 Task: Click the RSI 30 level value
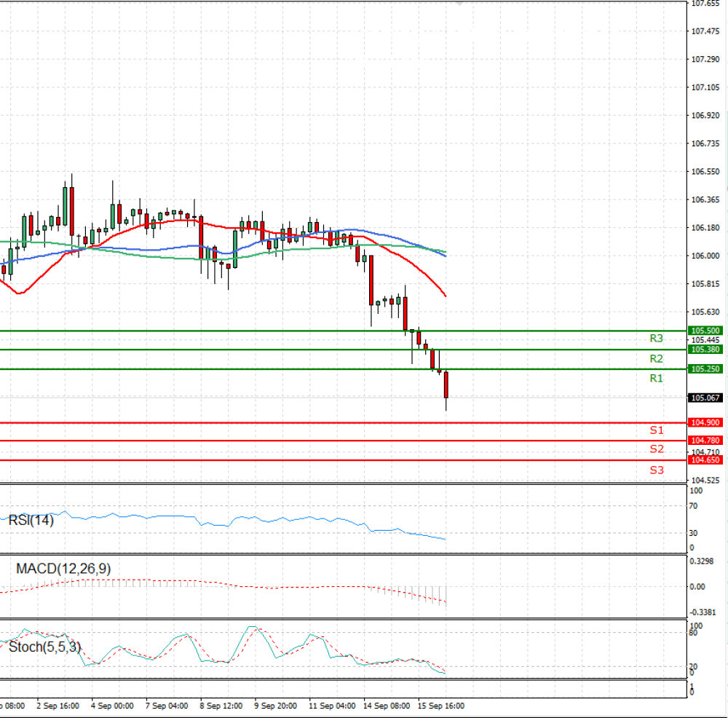693,533
